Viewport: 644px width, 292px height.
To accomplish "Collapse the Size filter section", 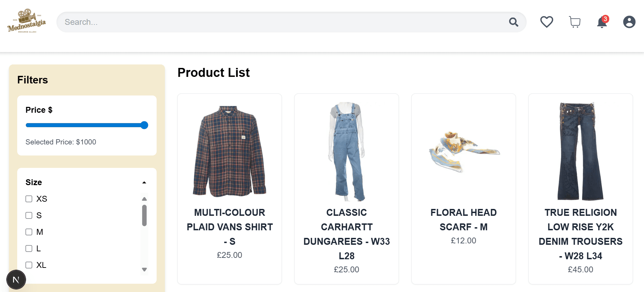I will point(144,182).
